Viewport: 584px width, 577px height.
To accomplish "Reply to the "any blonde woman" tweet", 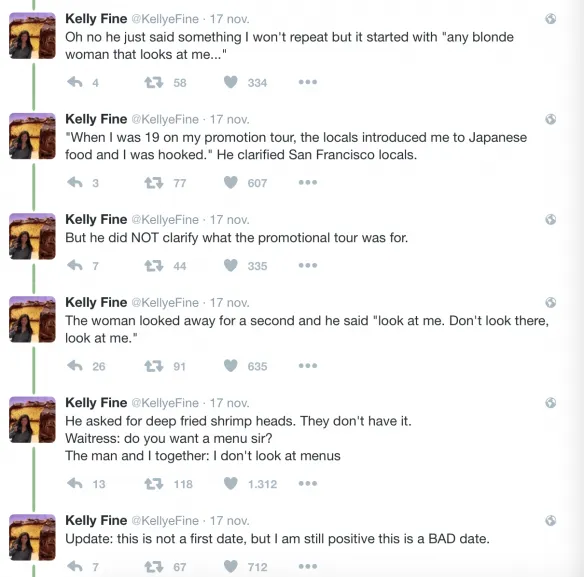I will coord(75,82).
